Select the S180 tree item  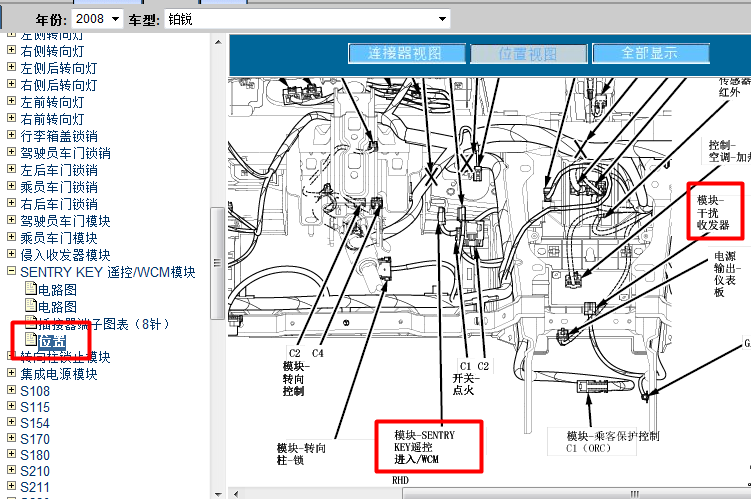pos(35,455)
